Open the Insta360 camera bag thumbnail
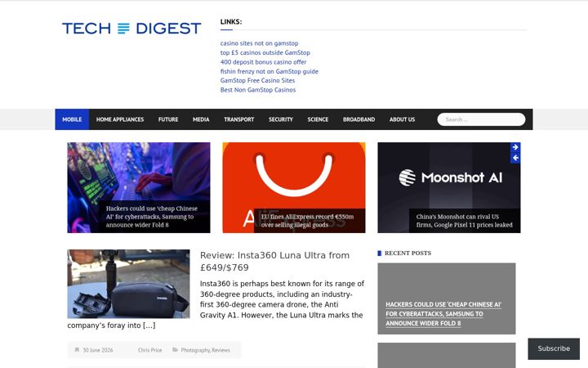 129,284
